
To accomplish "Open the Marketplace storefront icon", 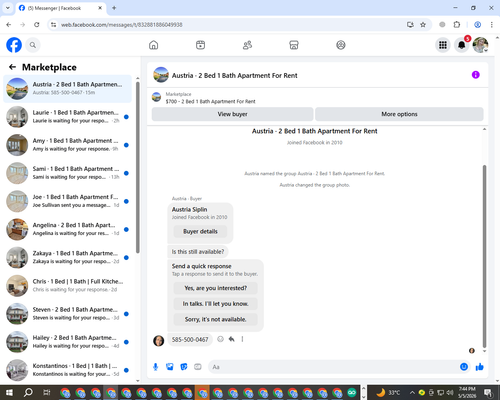I will coord(294,45).
